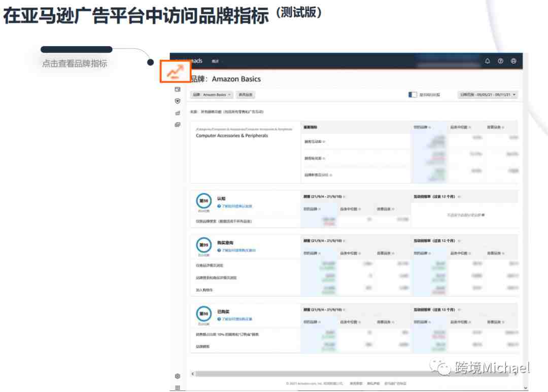Expand 概要 date header in 购买意向 section
The width and height of the screenshot is (548, 392).
point(324,241)
